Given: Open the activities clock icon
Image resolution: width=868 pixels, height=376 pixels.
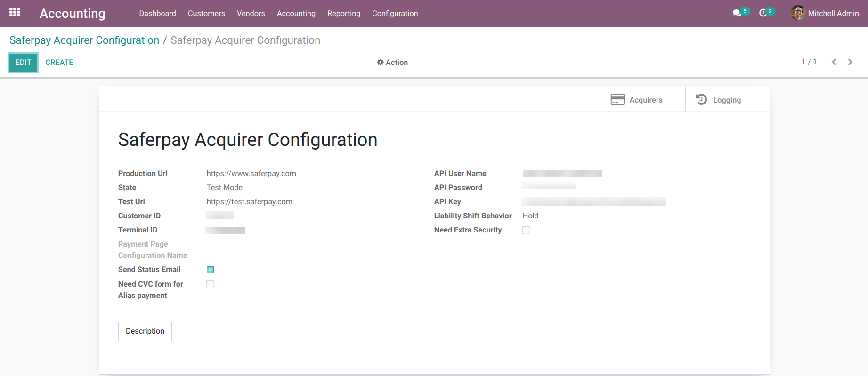Looking at the screenshot, I should (763, 13).
